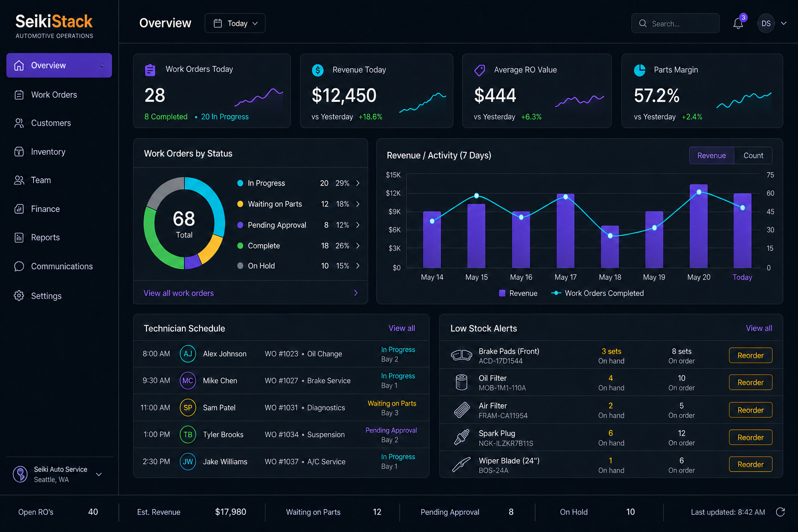This screenshot has width=798, height=532.
Task: Switch the chart to Count view
Action: (x=753, y=155)
